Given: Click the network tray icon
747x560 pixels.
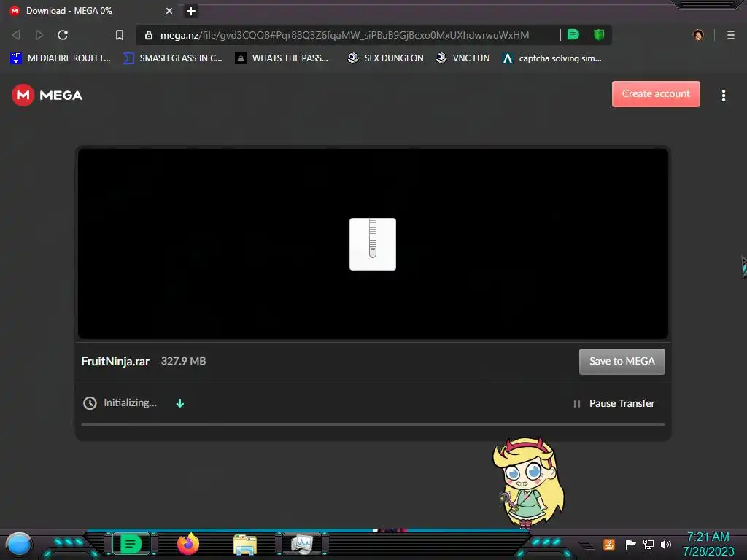Looking at the screenshot, I should [649, 544].
